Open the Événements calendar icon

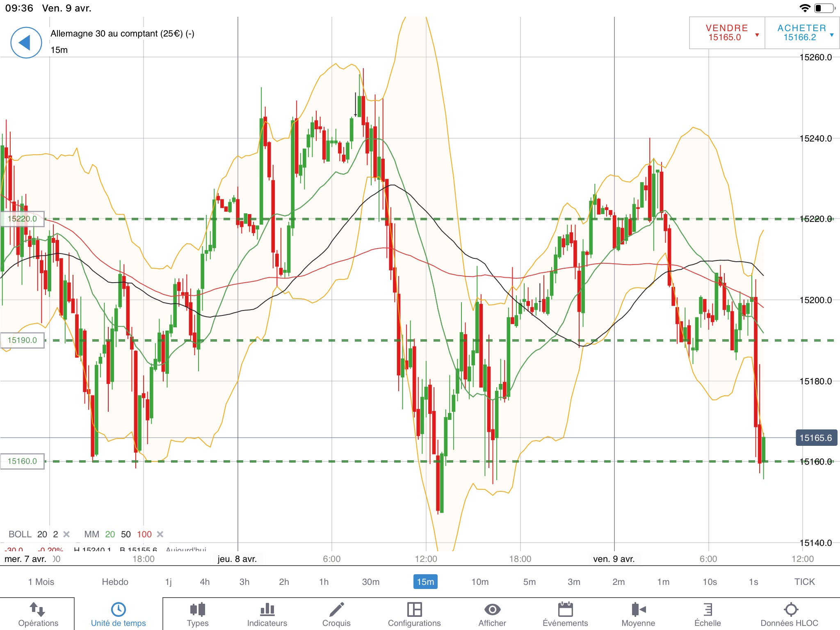pos(565,609)
